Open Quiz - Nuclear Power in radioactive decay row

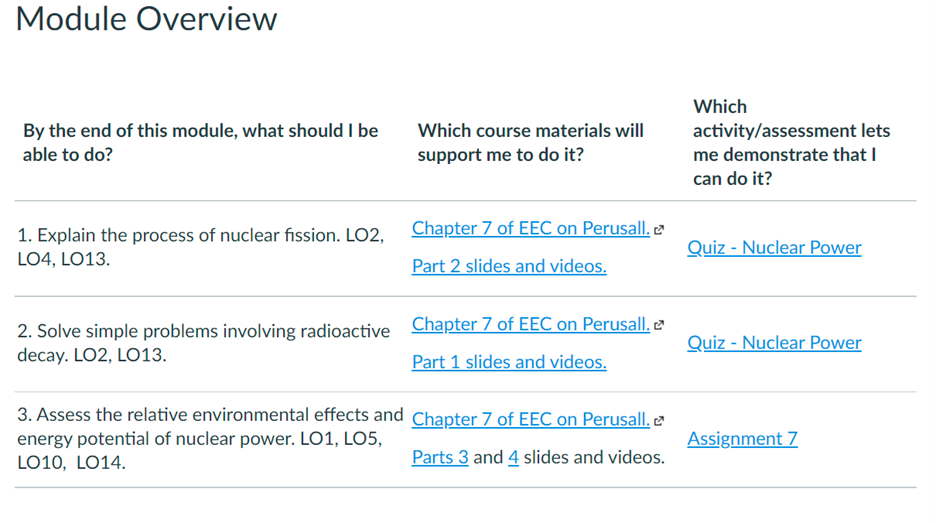(x=774, y=342)
